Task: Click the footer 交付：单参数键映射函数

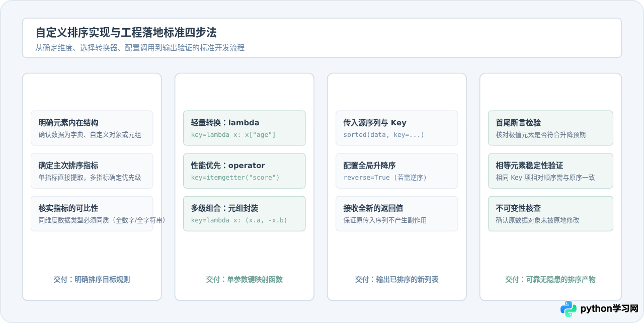Action: click(245, 279)
